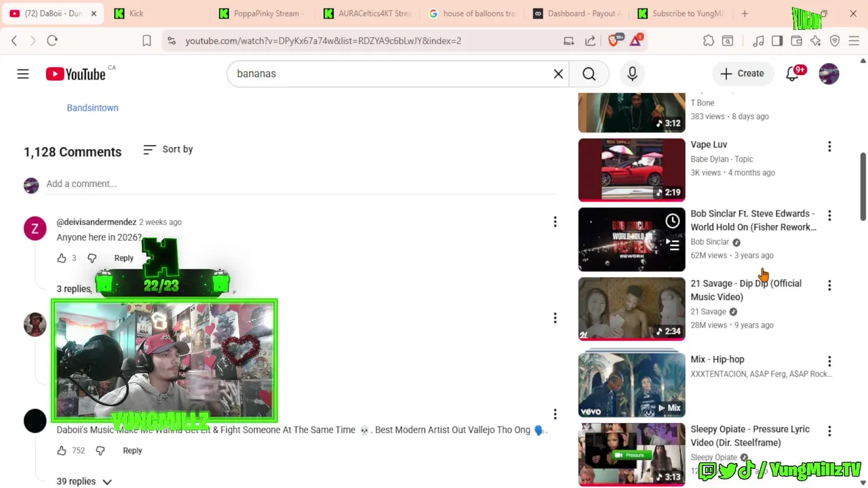Viewport: 868px width, 488px height.
Task: Go to the YouTube home logo
Action: [x=76, y=74]
